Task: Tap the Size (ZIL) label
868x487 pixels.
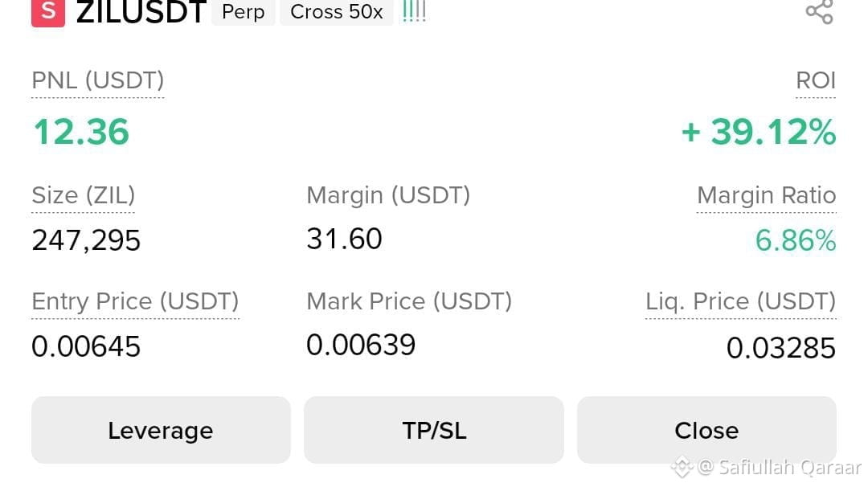Action: click(x=83, y=195)
